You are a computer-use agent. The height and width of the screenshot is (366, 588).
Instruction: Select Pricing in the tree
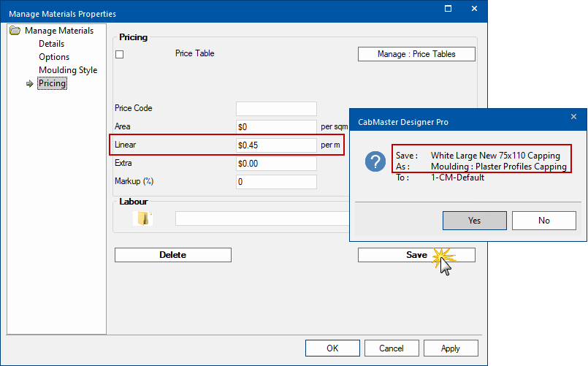point(52,83)
